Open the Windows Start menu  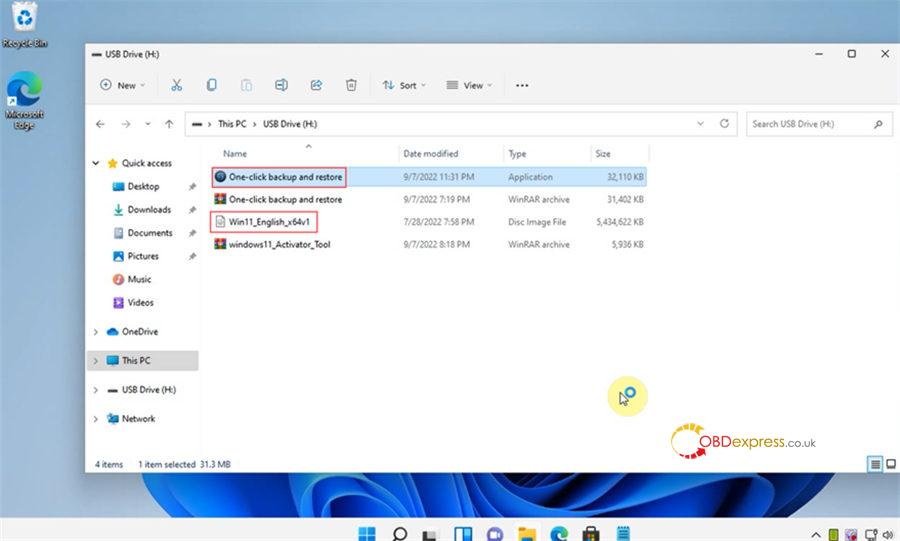click(x=367, y=534)
